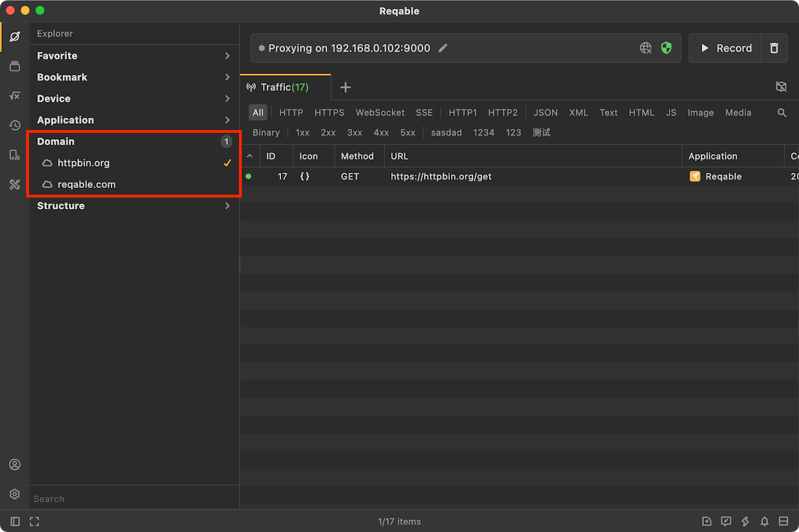799x532 pixels.
Task: Click the system proxy globe icon
Action: coord(645,48)
